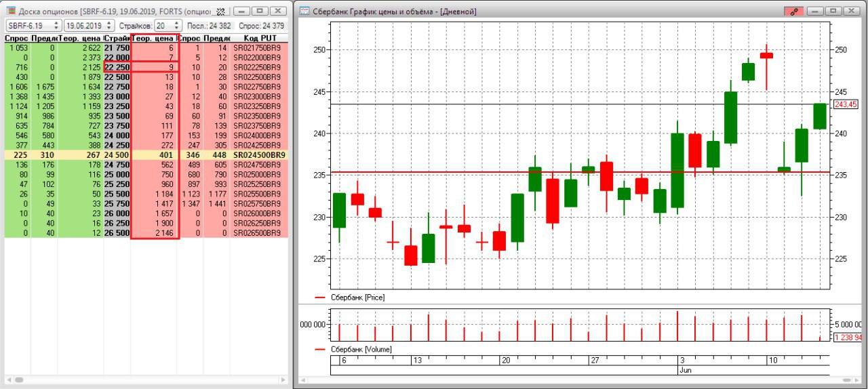Minimize the Сбербанк chart window
868x389 pixels.
tap(814, 12)
